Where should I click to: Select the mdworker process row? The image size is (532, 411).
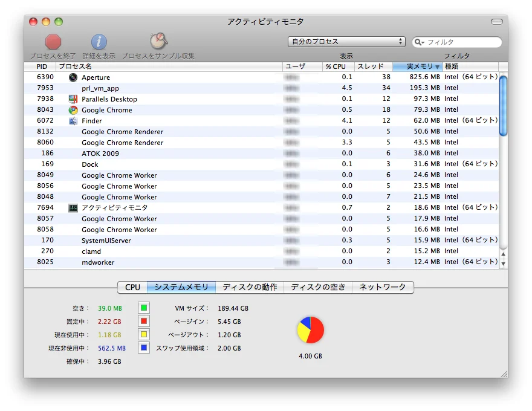(261, 262)
